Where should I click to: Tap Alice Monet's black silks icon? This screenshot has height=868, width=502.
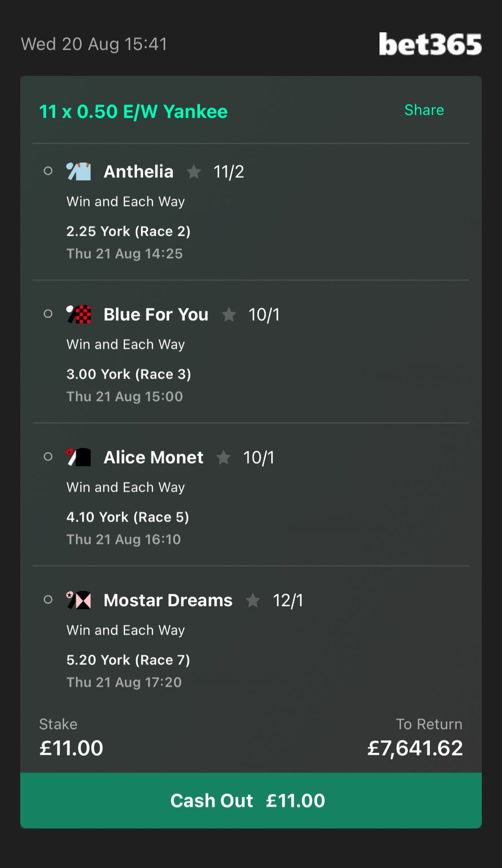point(79,457)
